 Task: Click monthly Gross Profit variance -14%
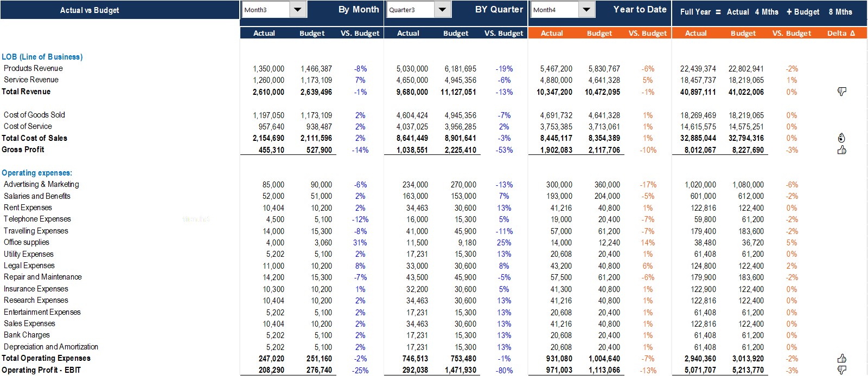tap(360, 150)
